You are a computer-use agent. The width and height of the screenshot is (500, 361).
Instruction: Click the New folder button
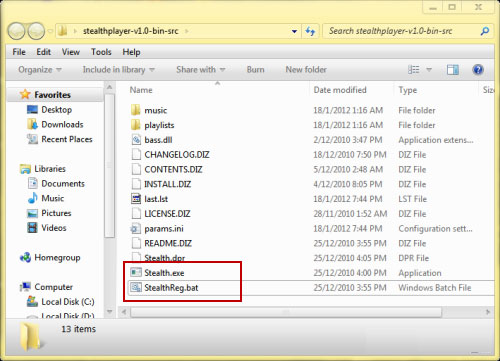(x=306, y=70)
